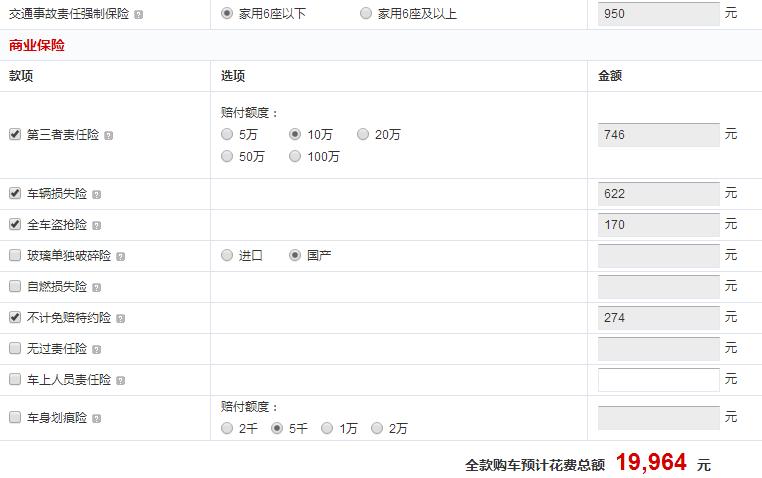Image resolution: width=762 pixels, height=478 pixels.
Task: Click help icon next to 车上人员责任险
Action: (x=120, y=381)
